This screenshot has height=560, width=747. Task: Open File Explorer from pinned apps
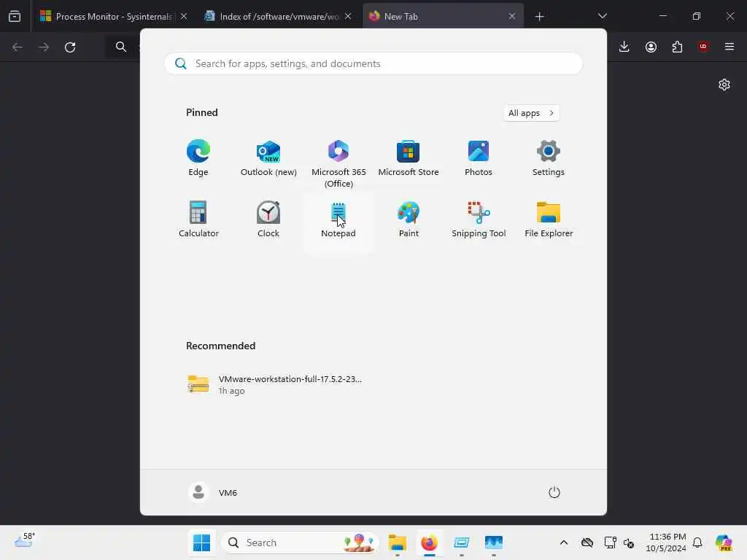(x=549, y=219)
